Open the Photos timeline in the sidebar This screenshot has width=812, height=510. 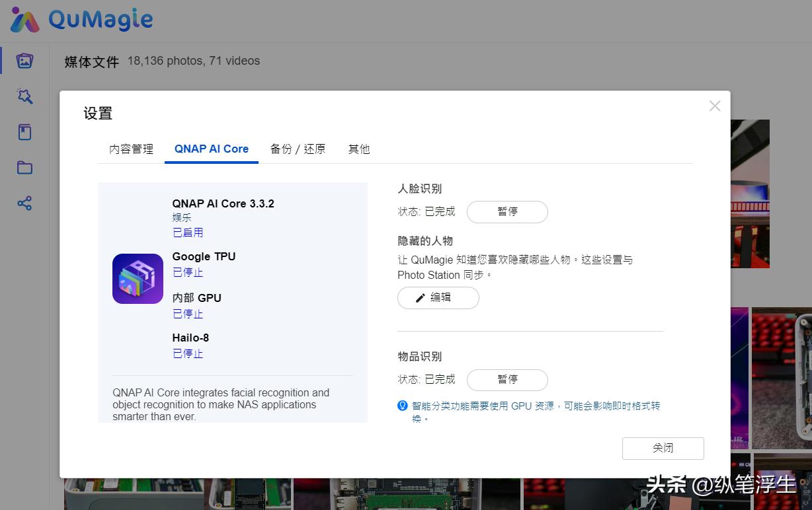(24, 60)
